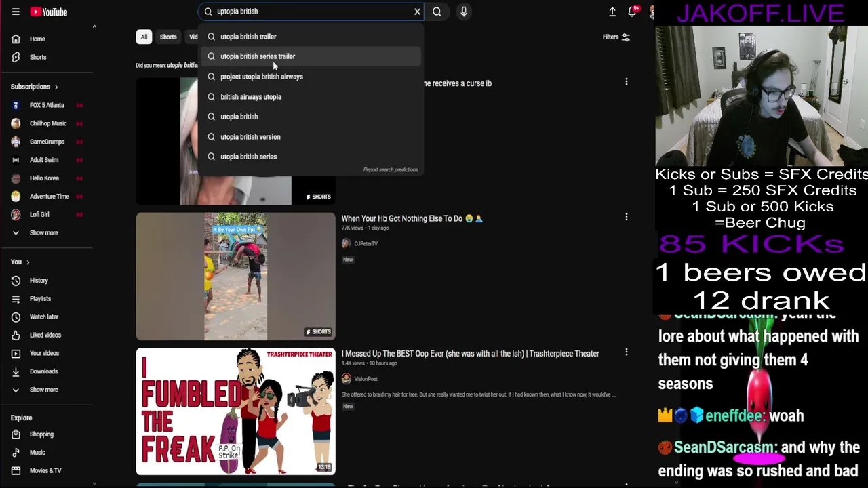Select the 'Shorts' filter chip
The image size is (868, 488).
pos(168,37)
